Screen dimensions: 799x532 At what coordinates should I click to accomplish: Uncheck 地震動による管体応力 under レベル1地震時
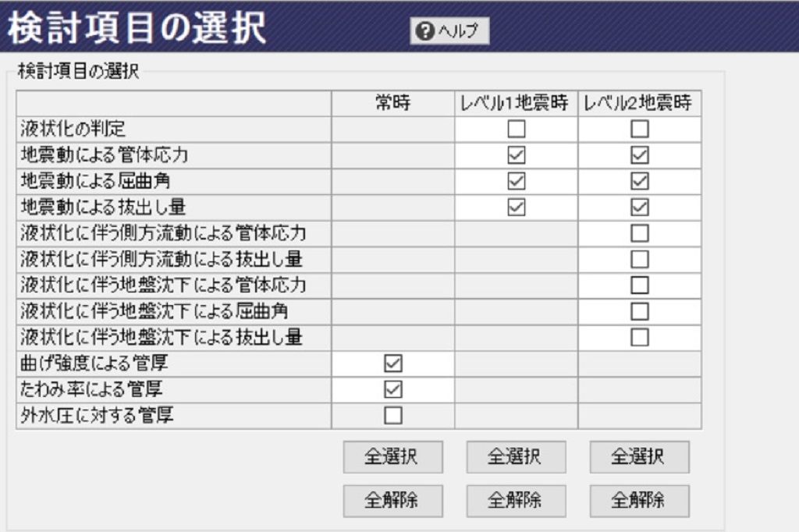pyautogui.click(x=517, y=155)
